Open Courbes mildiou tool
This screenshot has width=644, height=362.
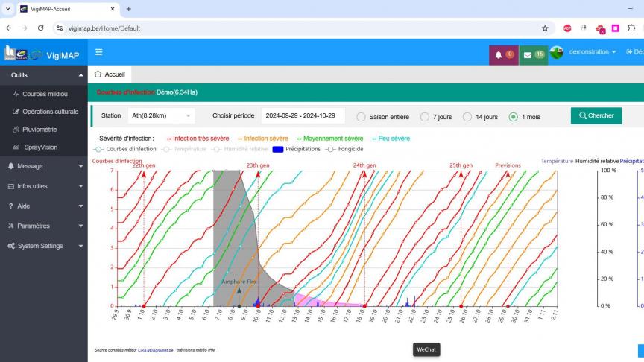tap(45, 94)
